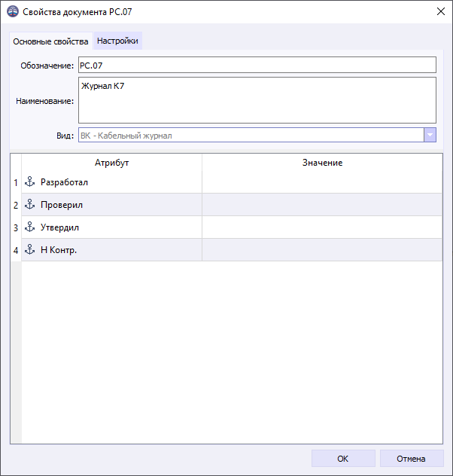Confirm with the OK button

click(x=343, y=459)
